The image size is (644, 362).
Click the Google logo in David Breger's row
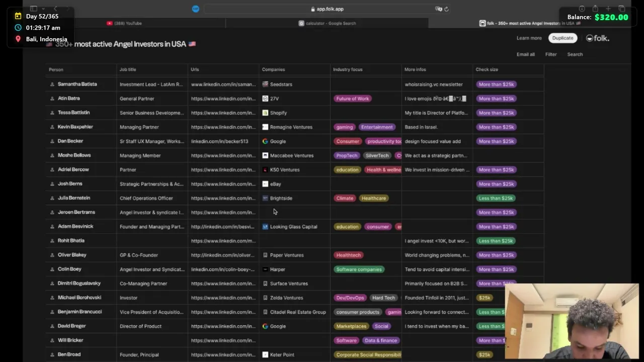265,326
